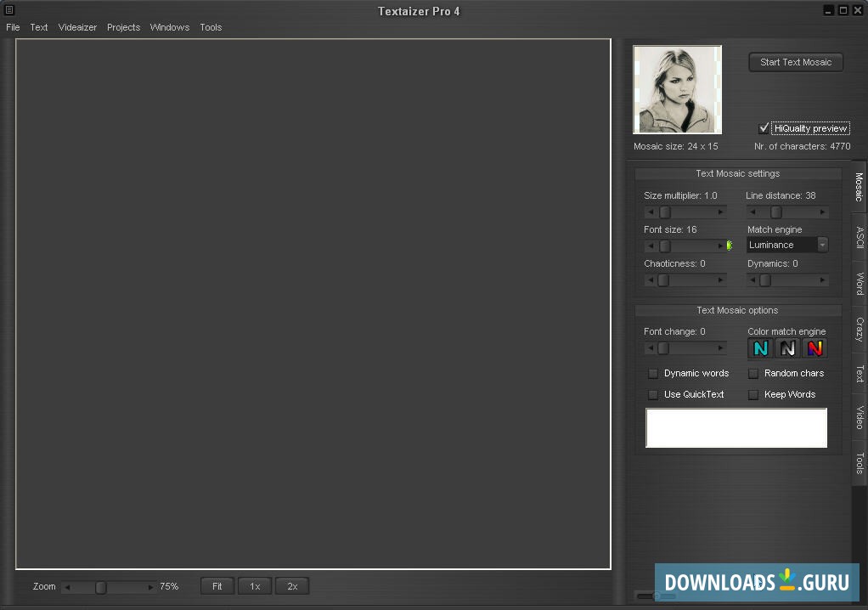Image resolution: width=868 pixels, height=610 pixels.
Task: Open the File menu
Action: click(13, 27)
